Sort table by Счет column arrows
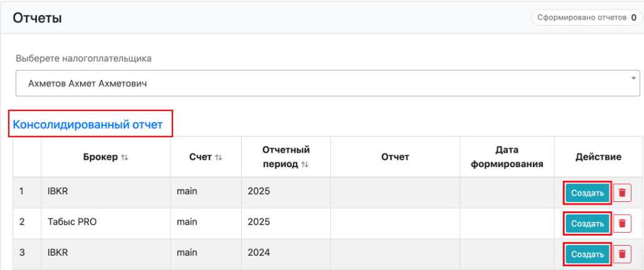 click(x=218, y=158)
